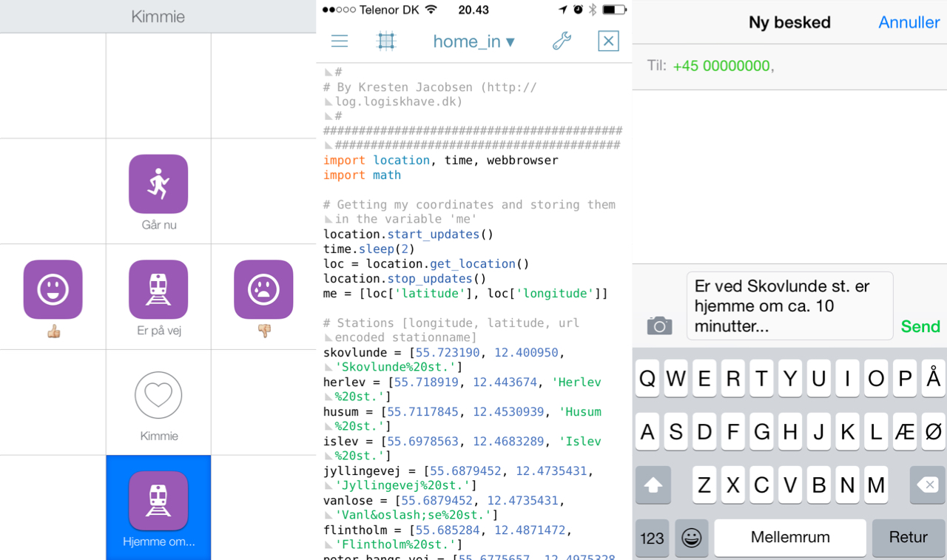Open the emoji keyboard
947x560 pixels.
click(692, 538)
